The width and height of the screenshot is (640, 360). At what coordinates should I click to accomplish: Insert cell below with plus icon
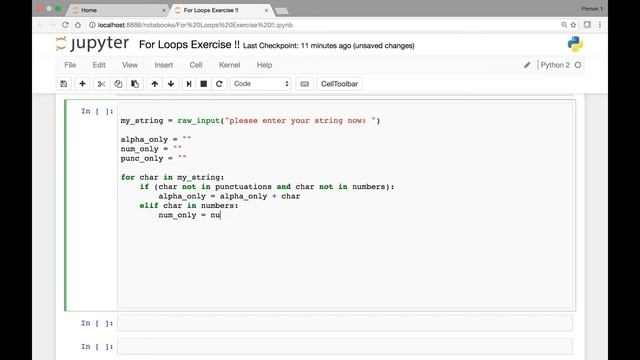pyautogui.click(x=82, y=84)
